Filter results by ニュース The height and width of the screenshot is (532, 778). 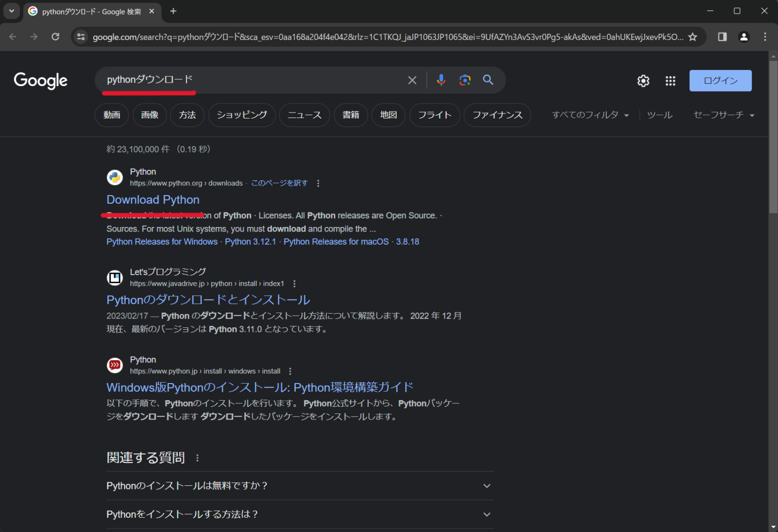tap(304, 115)
